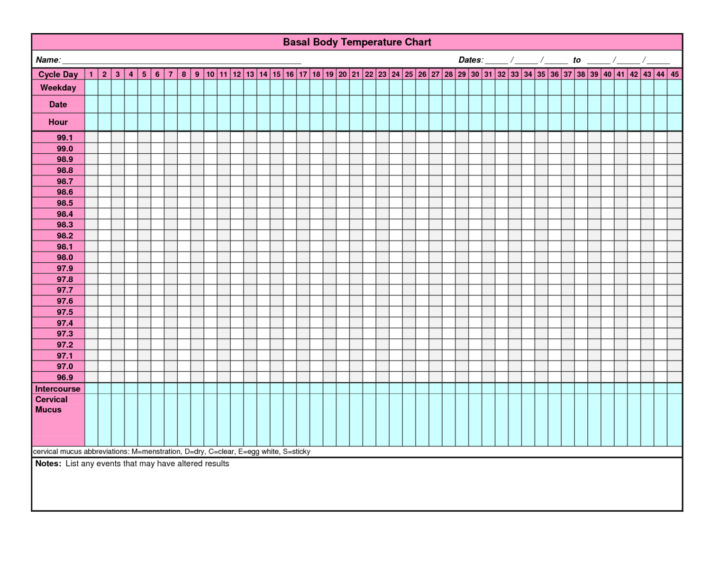Click the Intercourse row label
Screen dimensions: 728x563
[58, 389]
